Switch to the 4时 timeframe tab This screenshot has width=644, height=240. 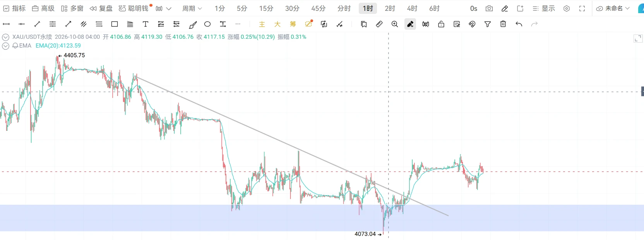tap(412, 8)
